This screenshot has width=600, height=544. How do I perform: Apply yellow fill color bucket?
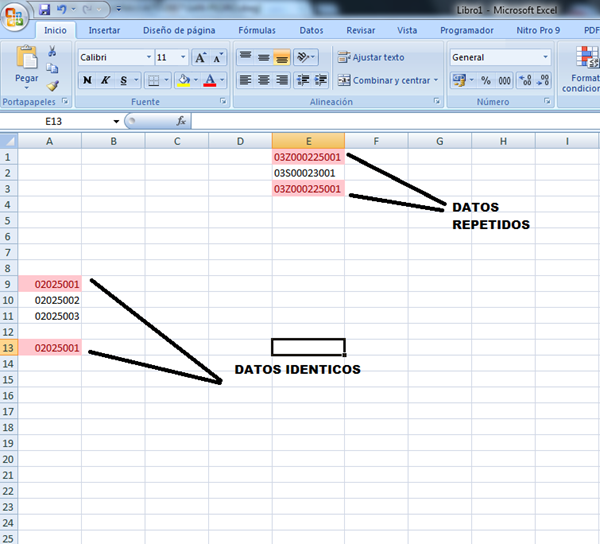184,80
